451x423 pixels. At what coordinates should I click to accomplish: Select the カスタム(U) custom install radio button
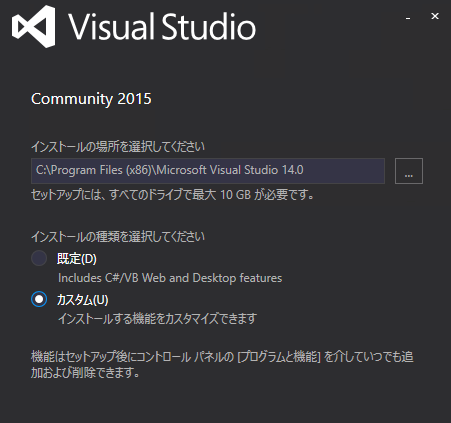point(39,299)
